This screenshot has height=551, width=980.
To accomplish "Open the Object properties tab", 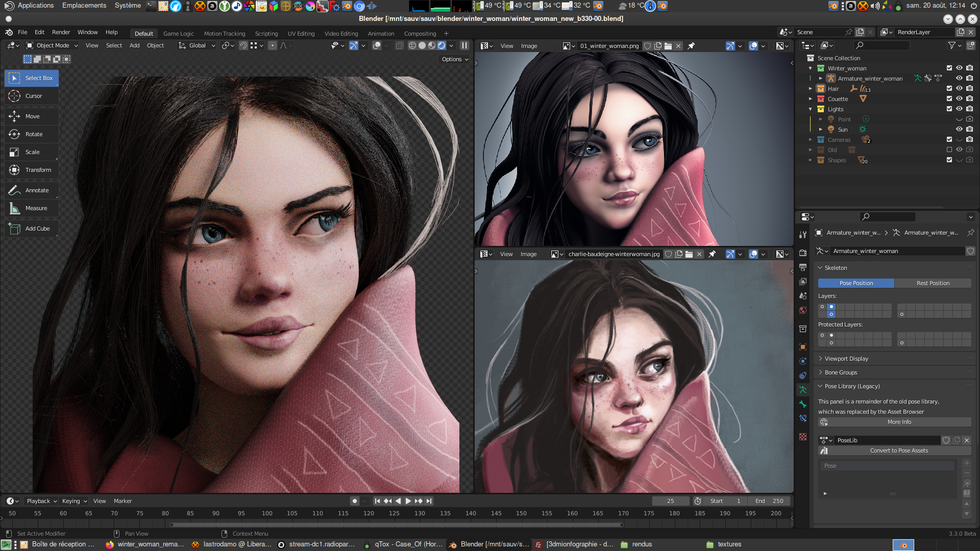I will pos(803,347).
